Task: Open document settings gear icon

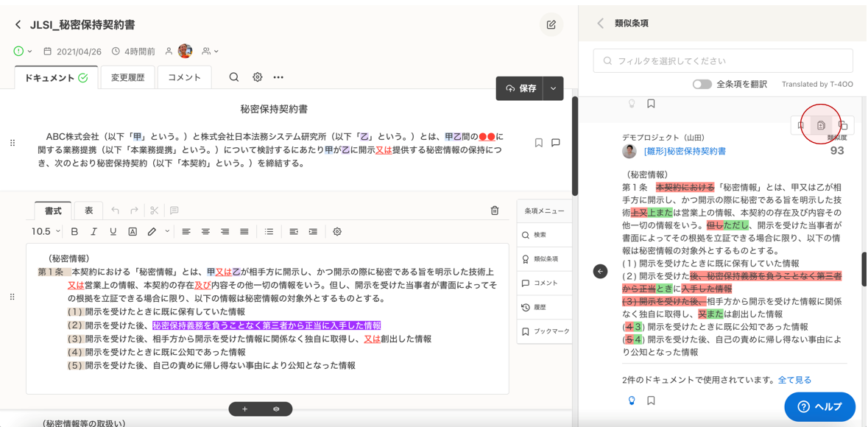Action: 257,77
